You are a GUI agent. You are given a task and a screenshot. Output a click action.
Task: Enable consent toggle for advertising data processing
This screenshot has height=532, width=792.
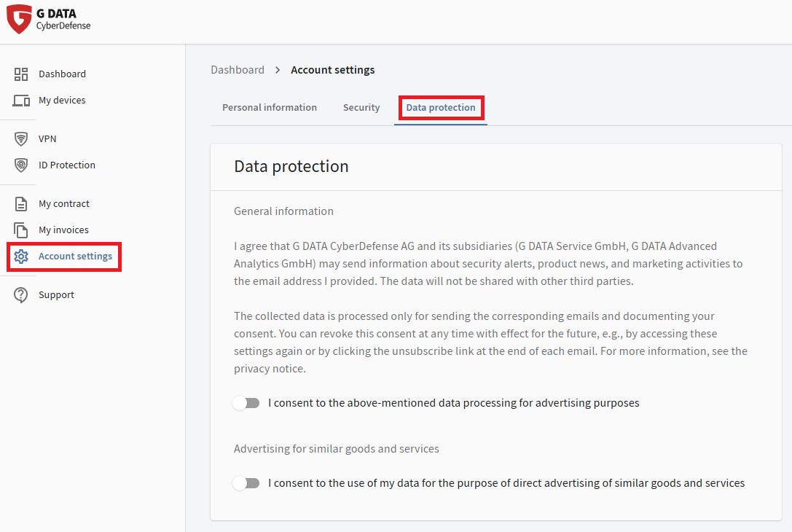[x=246, y=403]
